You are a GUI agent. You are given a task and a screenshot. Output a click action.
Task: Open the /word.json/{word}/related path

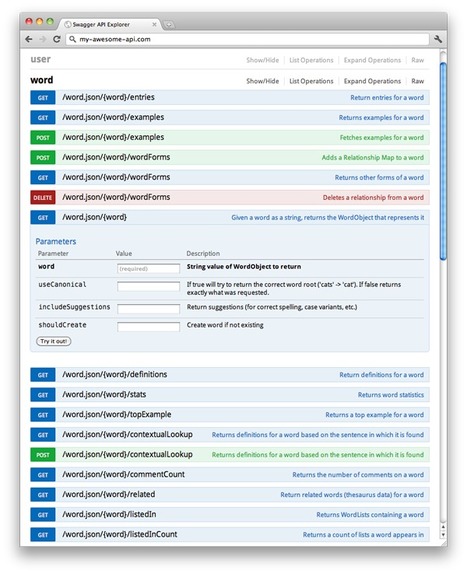tap(109, 495)
